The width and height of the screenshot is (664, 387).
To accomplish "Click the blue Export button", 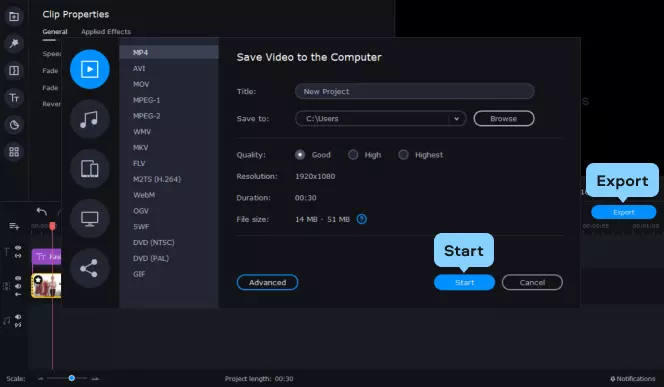I will tap(624, 212).
